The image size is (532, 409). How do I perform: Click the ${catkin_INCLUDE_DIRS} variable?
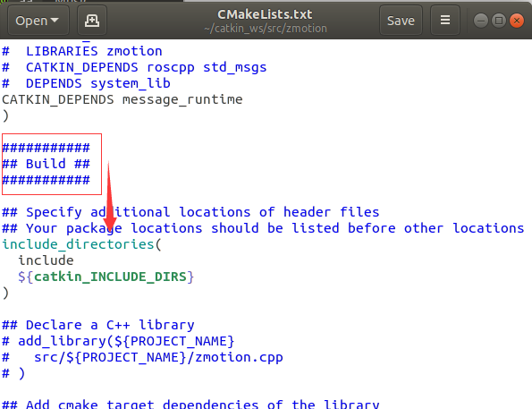pos(106,277)
